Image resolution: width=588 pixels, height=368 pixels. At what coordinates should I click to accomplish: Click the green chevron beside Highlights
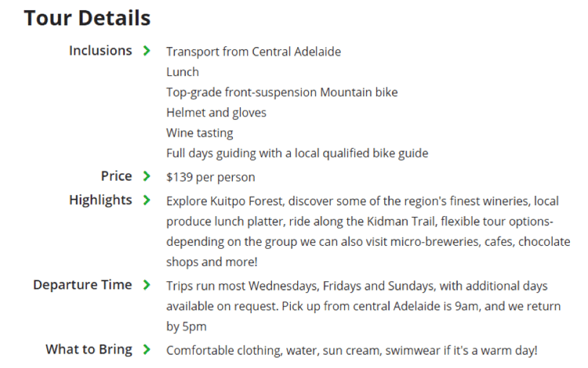[x=146, y=200]
